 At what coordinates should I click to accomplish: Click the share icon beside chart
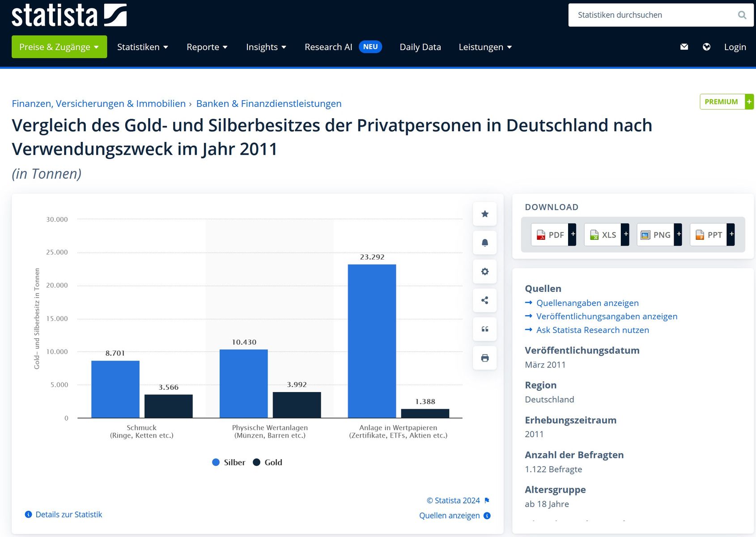484,300
